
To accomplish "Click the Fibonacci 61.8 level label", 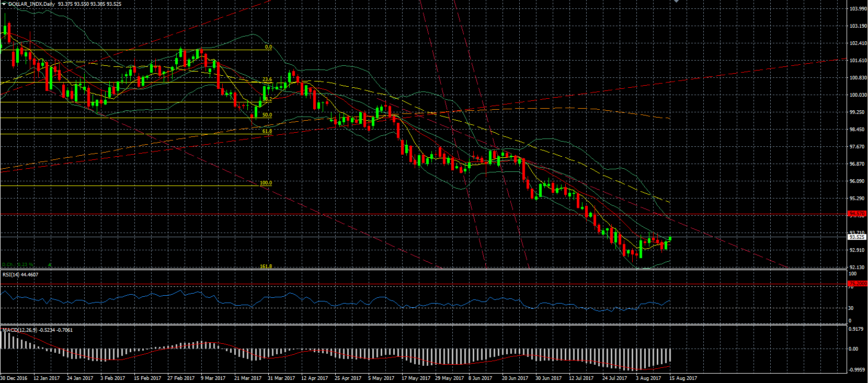I will 267,131.
